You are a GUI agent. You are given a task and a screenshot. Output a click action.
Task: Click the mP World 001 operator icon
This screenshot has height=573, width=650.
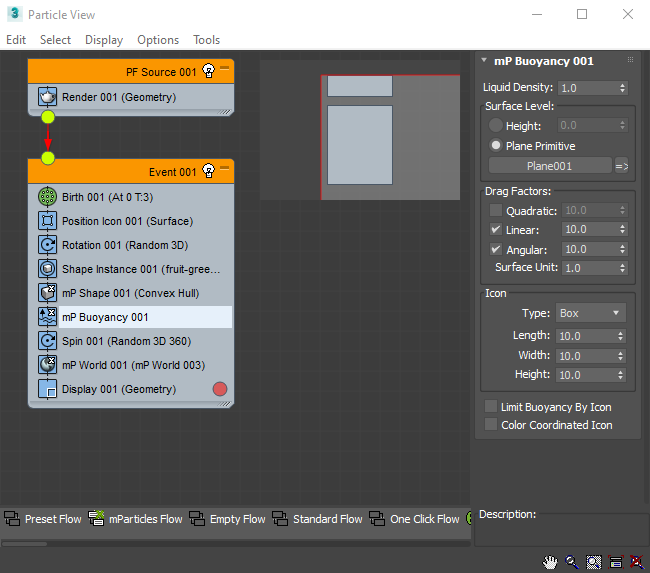(x=48, y=365)
